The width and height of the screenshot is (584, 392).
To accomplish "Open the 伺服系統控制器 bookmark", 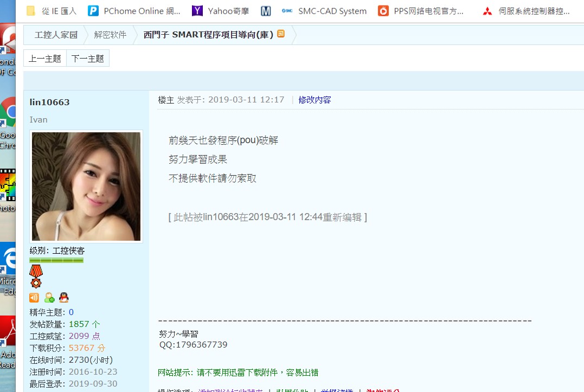I will click(x=526, y=11).
